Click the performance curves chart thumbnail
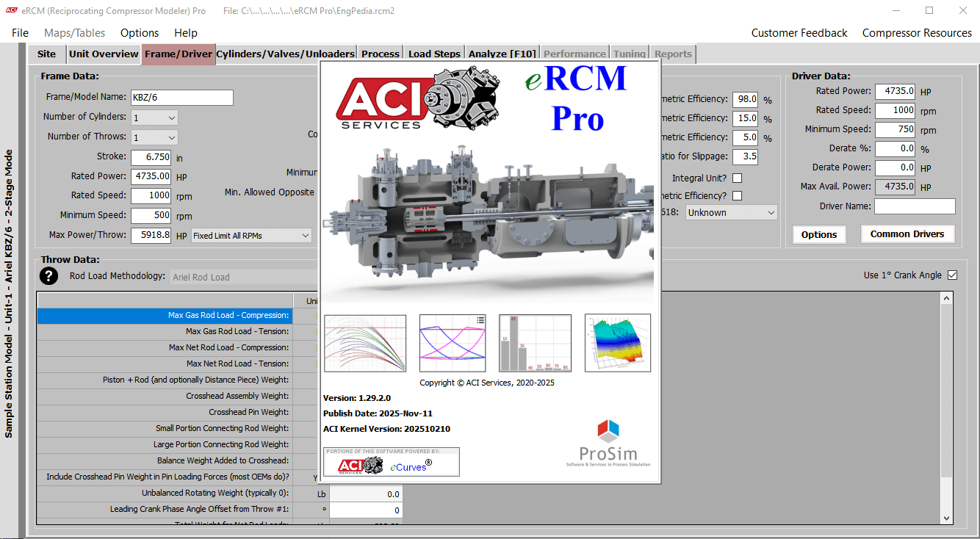 coord(365,343)
